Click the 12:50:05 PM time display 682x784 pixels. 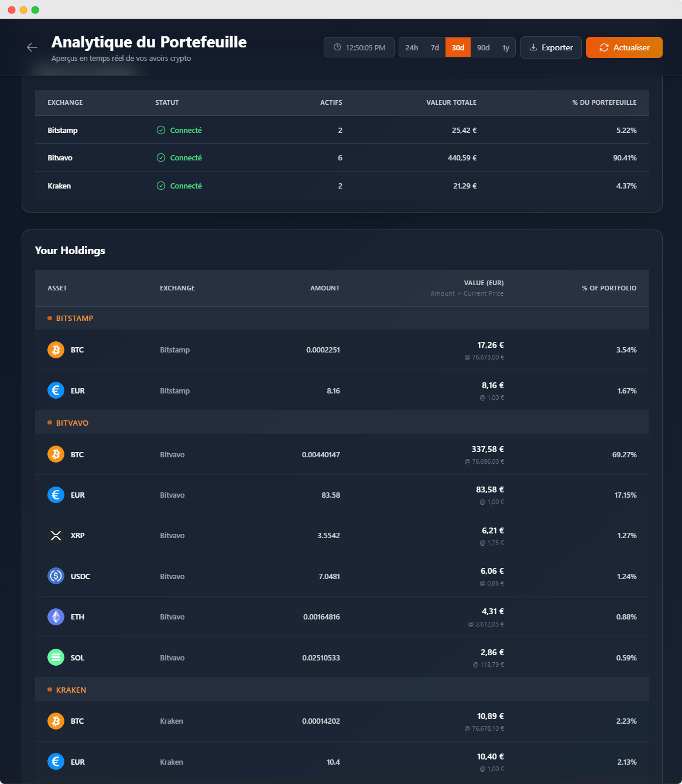point(359,47)
